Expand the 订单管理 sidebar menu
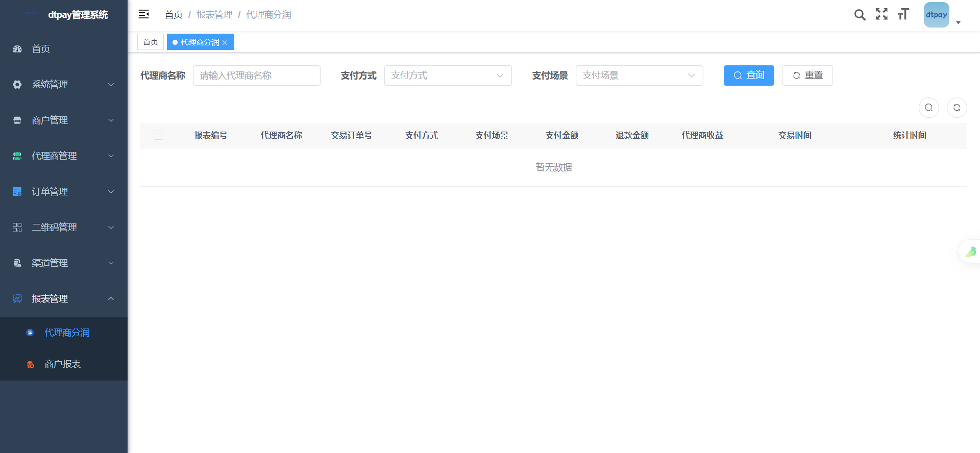The width and height of the screenshot is (980, 453). pyautogui.click(x=64, y=192)
